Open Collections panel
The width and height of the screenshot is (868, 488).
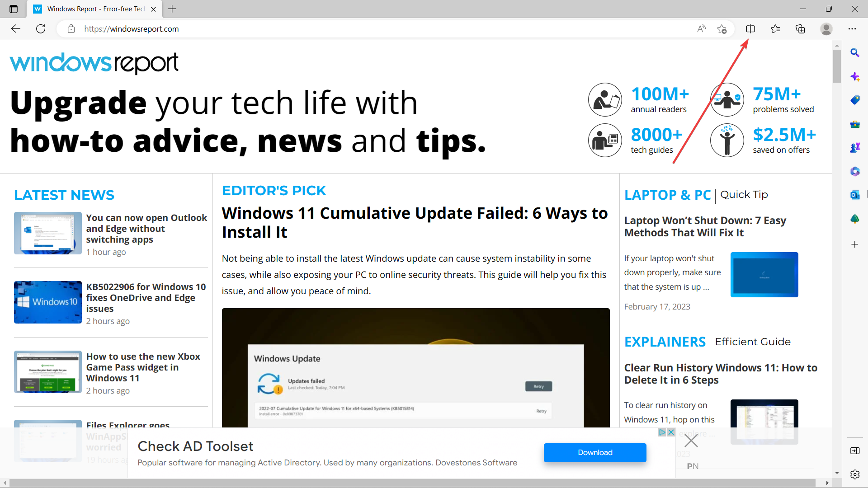pos(800,29)
